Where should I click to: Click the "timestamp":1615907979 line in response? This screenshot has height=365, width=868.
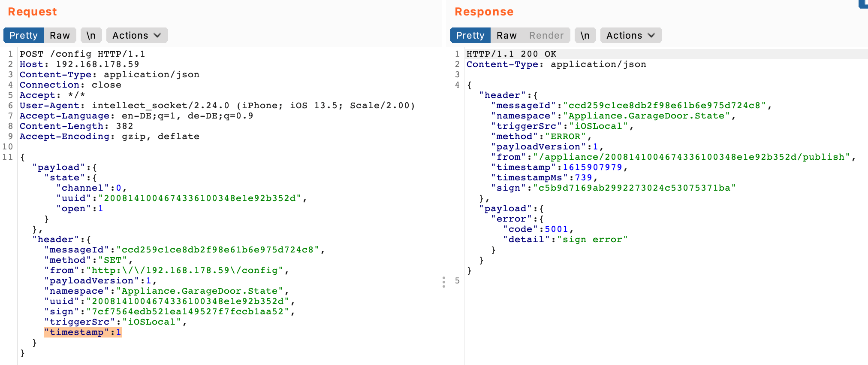click(559, 167)
